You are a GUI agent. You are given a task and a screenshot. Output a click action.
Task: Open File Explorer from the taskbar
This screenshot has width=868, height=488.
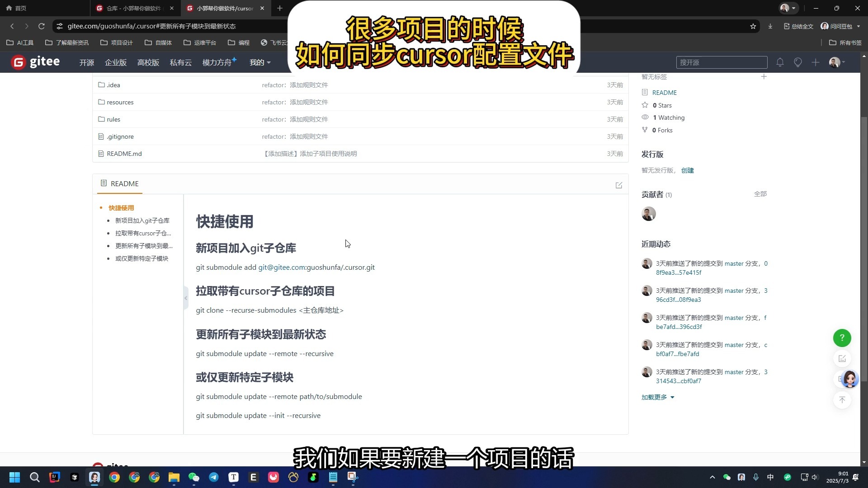pos(174,477)
